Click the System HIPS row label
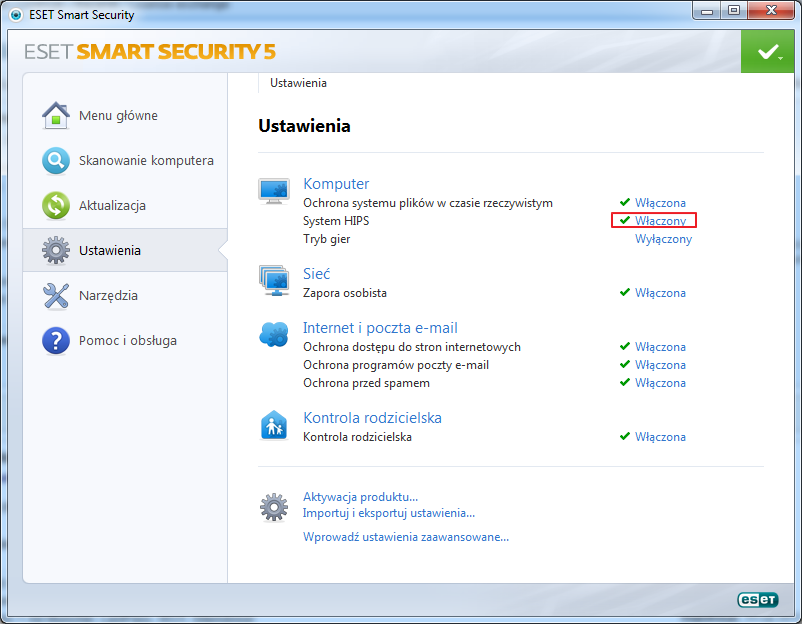 pos(336,221)
